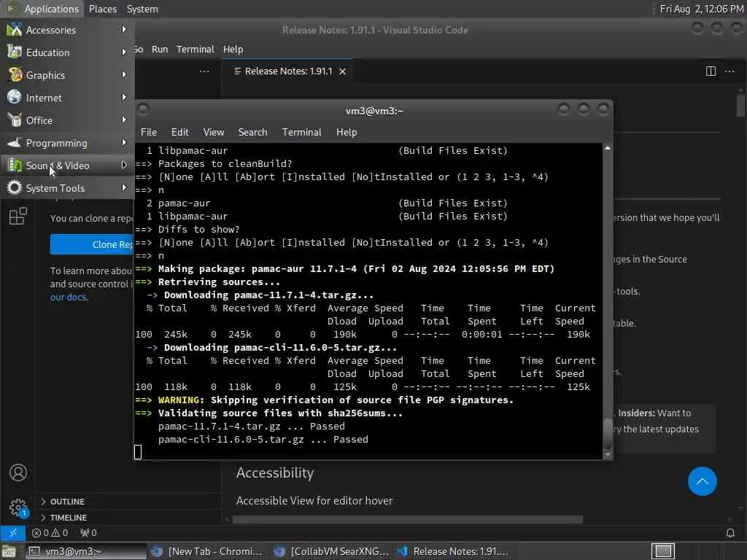This screenshot has height=560, width=747.
Task: Close the Release Notes 1.91.1 tab
Action: [x=343, y=71]
